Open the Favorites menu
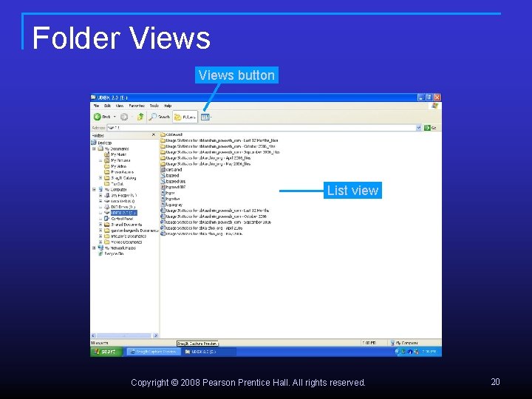This screenshot has width=532, height=399. 137,106
